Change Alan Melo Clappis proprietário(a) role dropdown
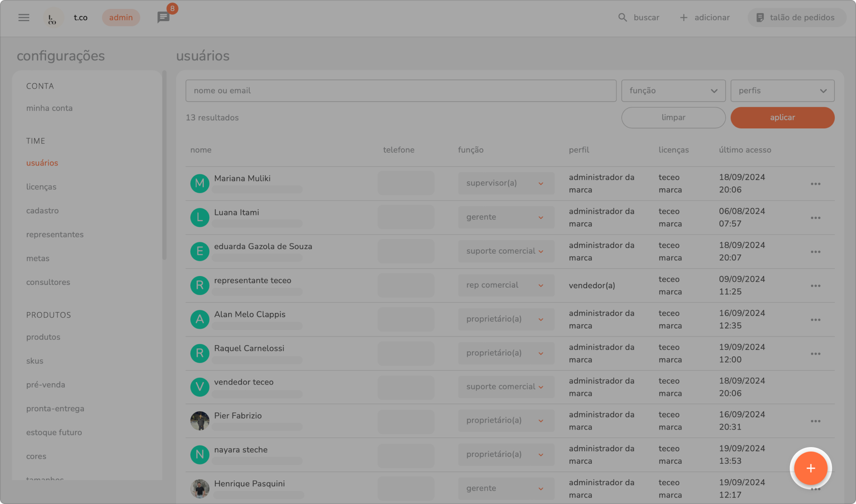 click(505, 319)
